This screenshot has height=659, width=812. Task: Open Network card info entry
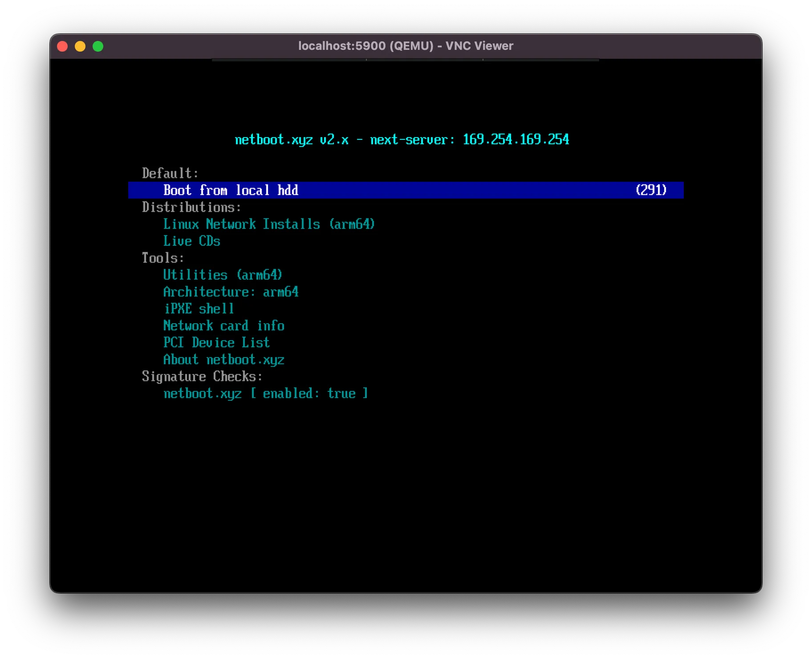(223, 325)
